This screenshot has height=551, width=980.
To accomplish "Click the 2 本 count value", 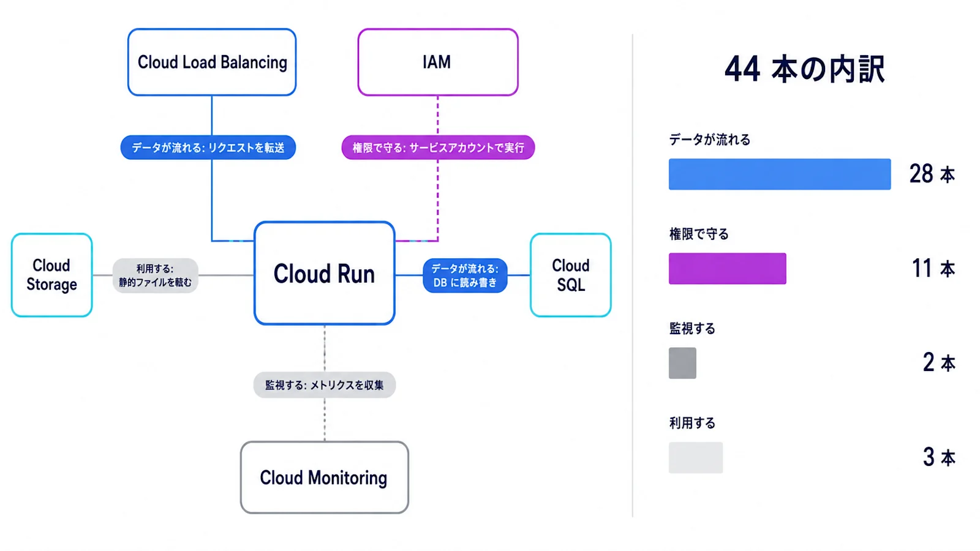I will (x=939, y=362).
